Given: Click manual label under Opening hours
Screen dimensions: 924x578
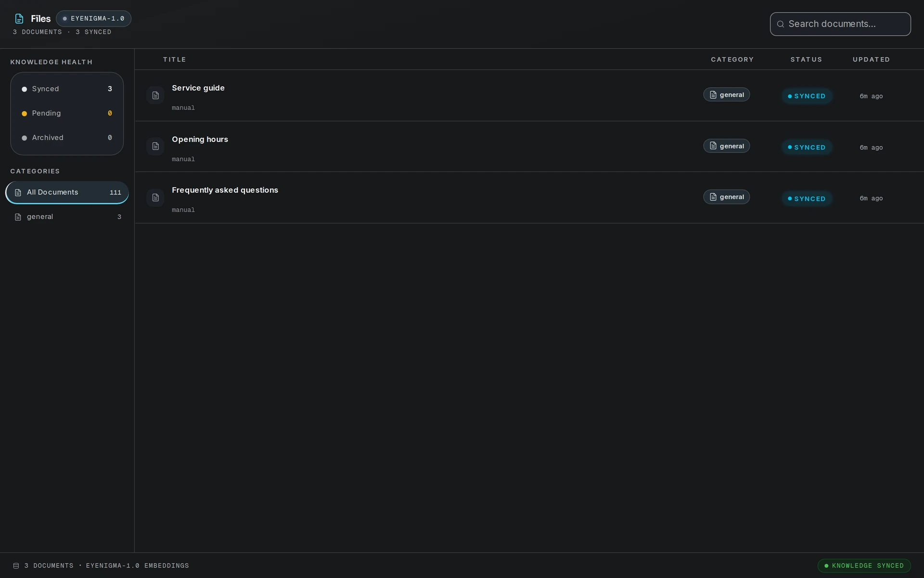Looking at the screenshot, I should 183,159.
